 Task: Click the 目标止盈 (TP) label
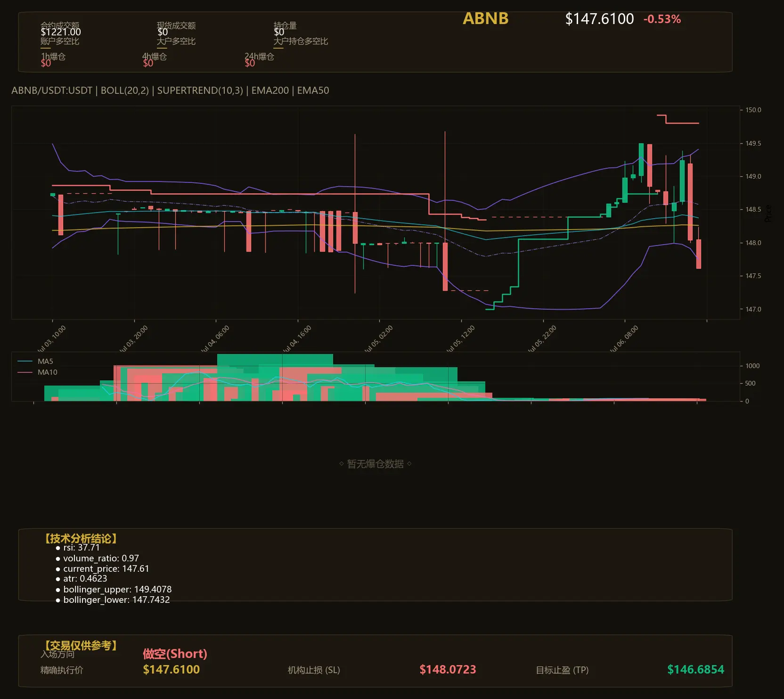[x=562, y=670]
